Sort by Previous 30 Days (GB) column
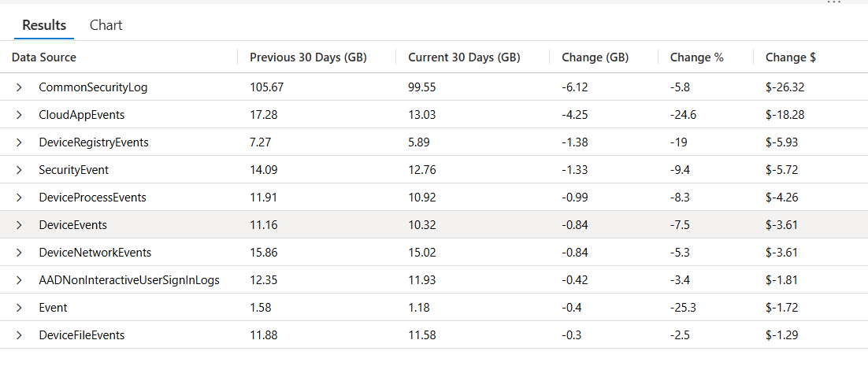 (x=308, y=57)
